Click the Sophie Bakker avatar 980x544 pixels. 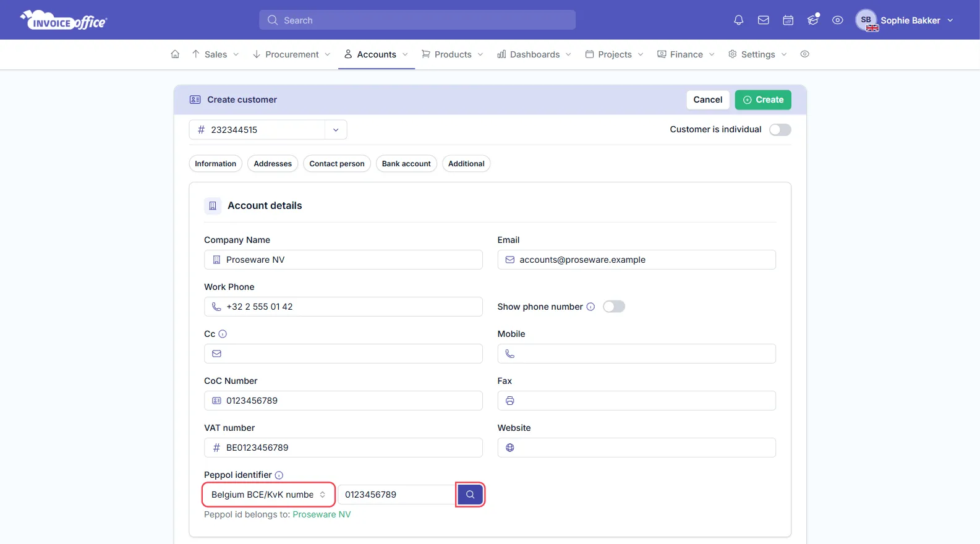coord(866,20)
